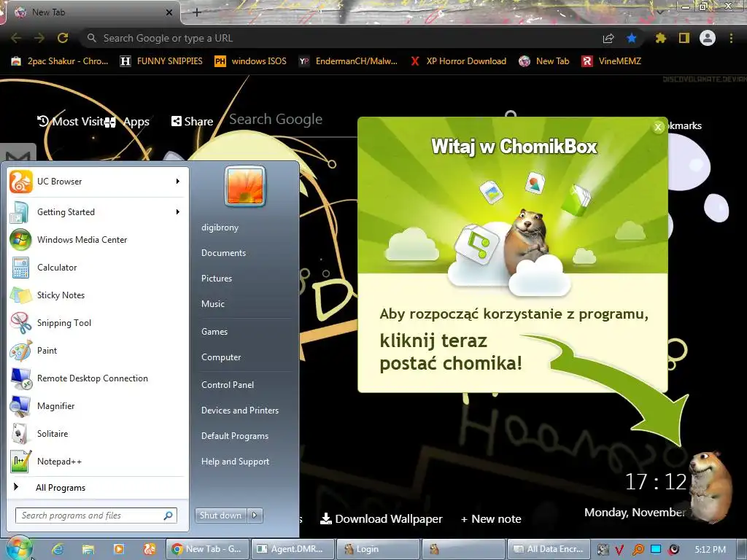Viewport: 747px width, 560px height.
Task: Open Chrome three-dot menu
Action: pos(731,38)
